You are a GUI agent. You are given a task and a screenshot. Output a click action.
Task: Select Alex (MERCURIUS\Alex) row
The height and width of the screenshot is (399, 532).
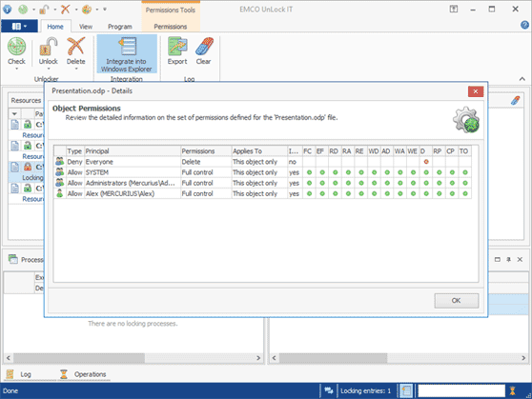(262, 193)
